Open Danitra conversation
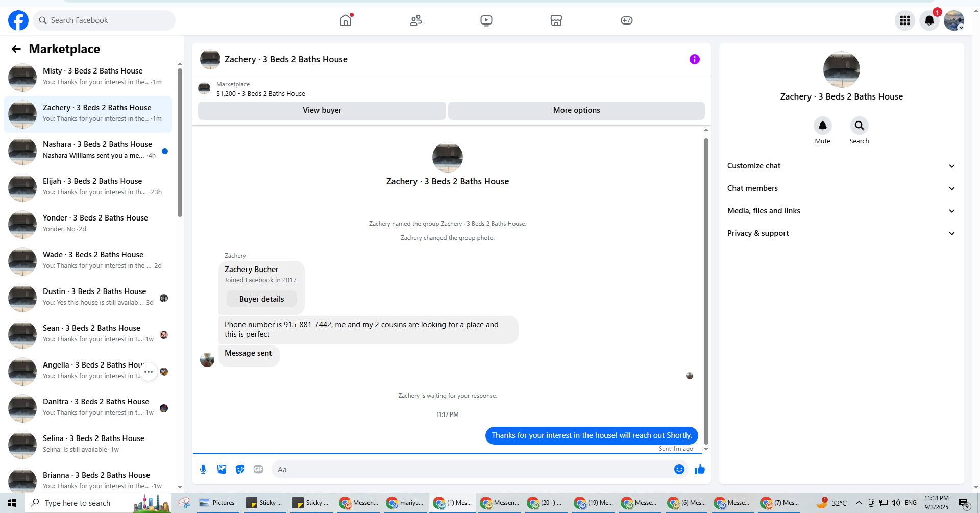Image resolution: width=980 pixels, height=513 pixels. (x=88, y=408)
